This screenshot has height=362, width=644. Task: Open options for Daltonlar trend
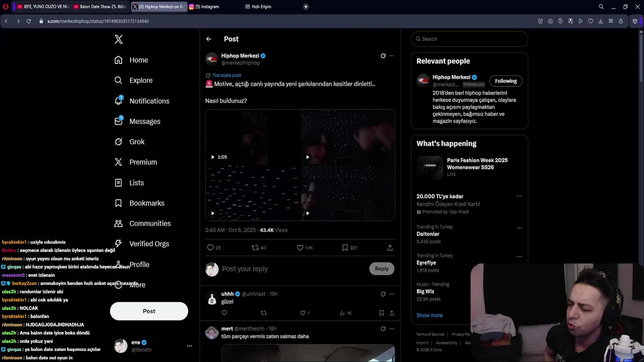[519, 227]
